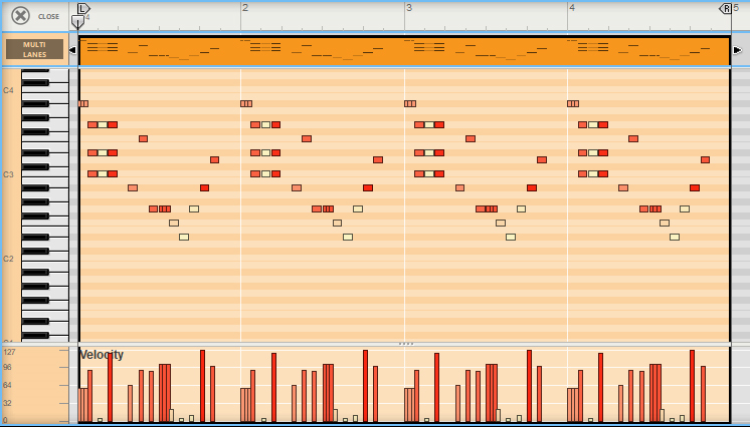Click the CLOSE text label

(49, 16)
